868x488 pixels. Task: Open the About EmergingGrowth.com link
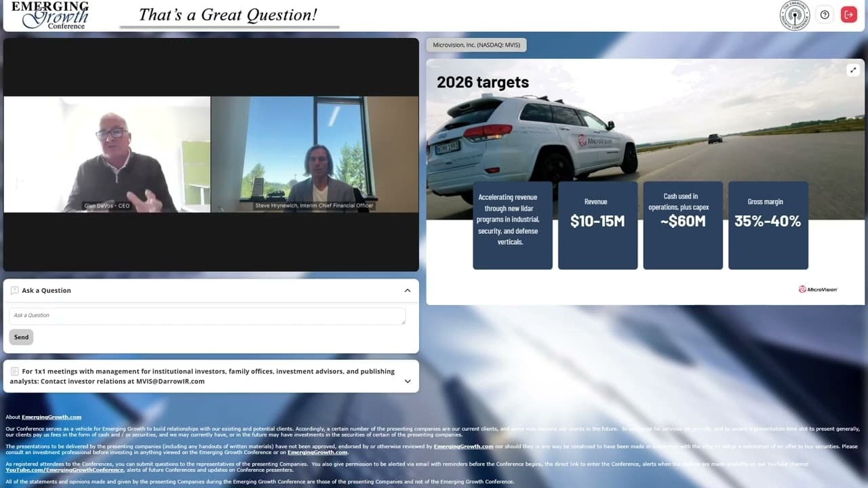pyautogui.click(x=52, y=418)
